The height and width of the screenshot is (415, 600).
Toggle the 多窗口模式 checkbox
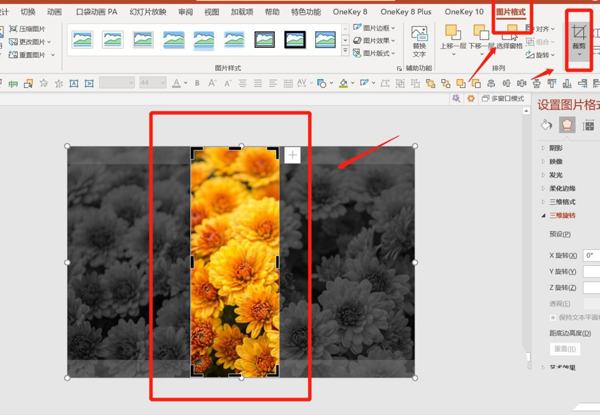click(503, 99)
